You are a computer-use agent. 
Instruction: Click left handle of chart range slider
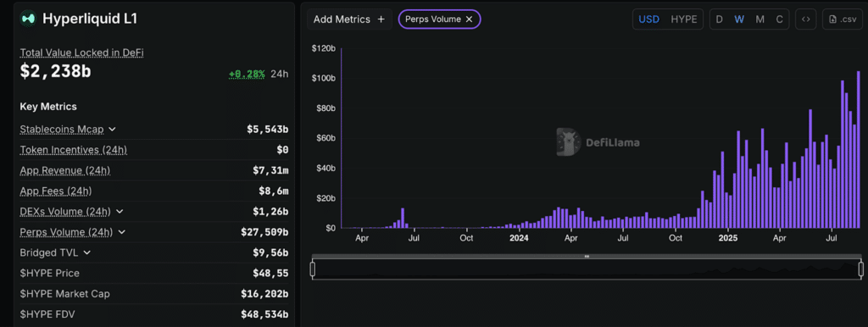[312, 269]
